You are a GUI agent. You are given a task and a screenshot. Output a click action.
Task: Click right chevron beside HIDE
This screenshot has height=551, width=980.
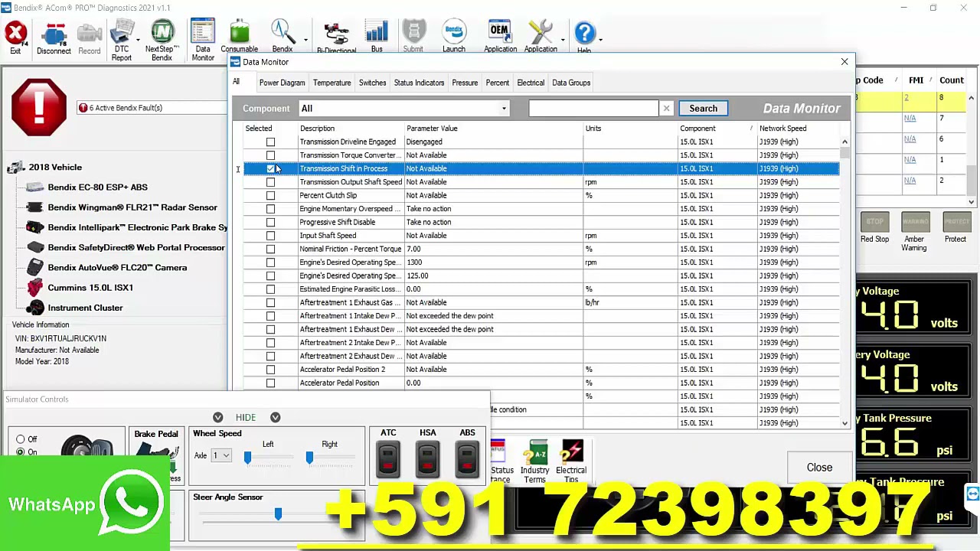[275, 417]
